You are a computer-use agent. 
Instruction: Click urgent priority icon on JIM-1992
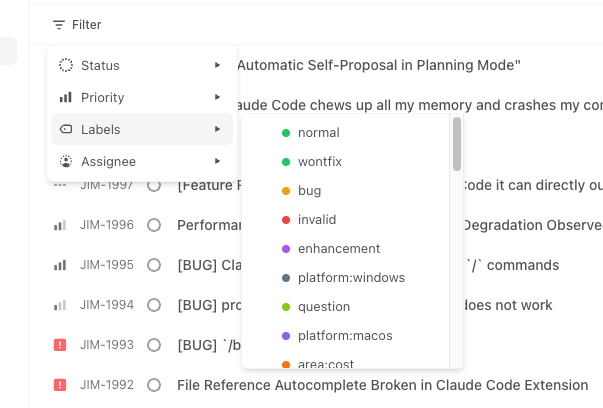point(60,385)
